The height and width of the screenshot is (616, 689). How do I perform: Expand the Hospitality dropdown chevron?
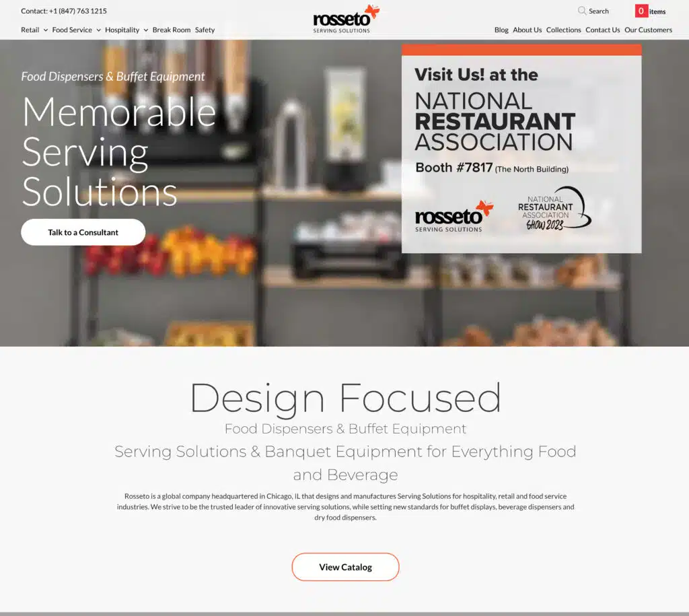pos(145,30)
